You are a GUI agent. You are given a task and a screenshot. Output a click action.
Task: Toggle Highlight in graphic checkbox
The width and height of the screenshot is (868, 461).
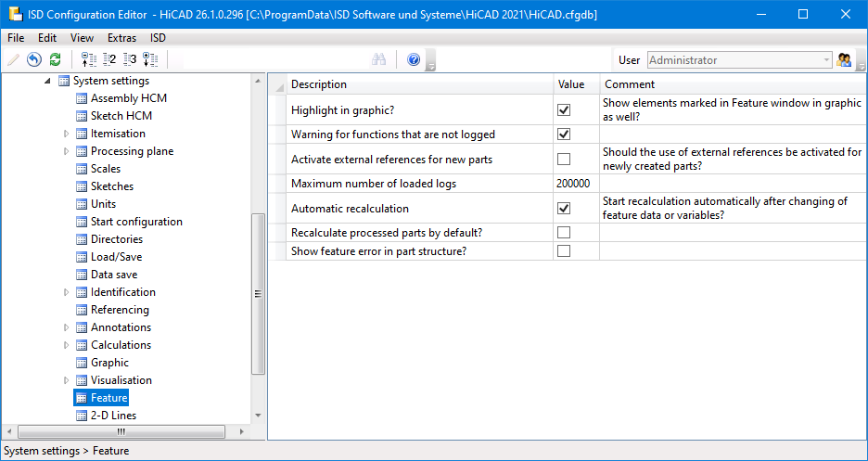564,110
